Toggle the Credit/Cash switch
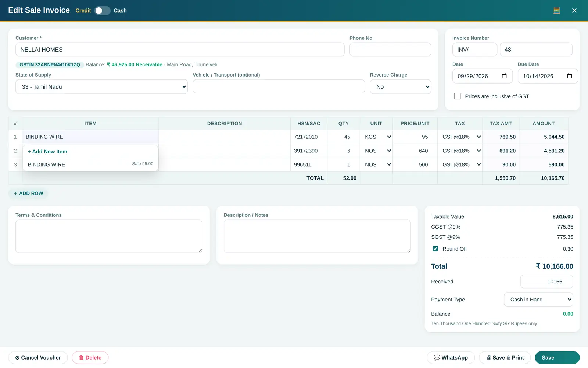588x368 pixels. pos(102,11)
